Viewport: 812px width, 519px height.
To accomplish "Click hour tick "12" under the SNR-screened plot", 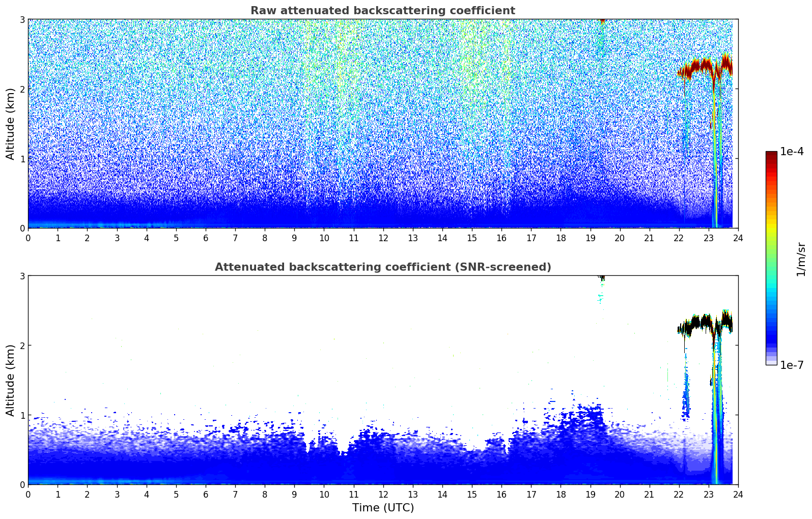I will [x=383, y=494].
